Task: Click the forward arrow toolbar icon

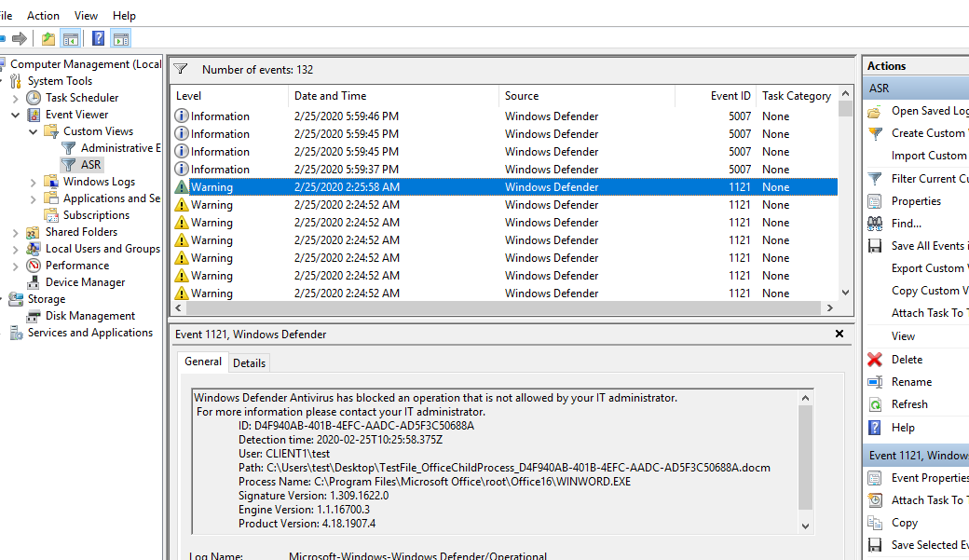Action: point(20,39)
